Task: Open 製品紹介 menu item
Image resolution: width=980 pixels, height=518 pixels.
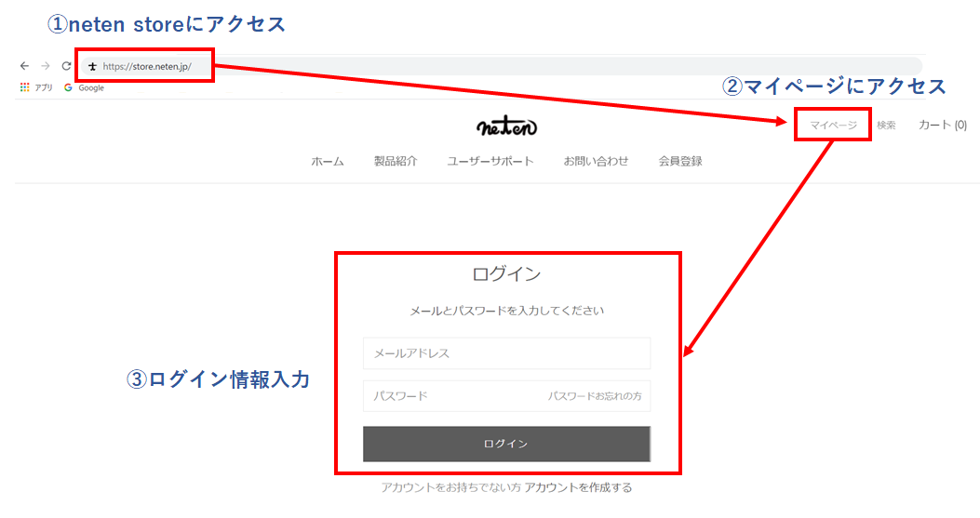Action: click(x=396, y=161)
